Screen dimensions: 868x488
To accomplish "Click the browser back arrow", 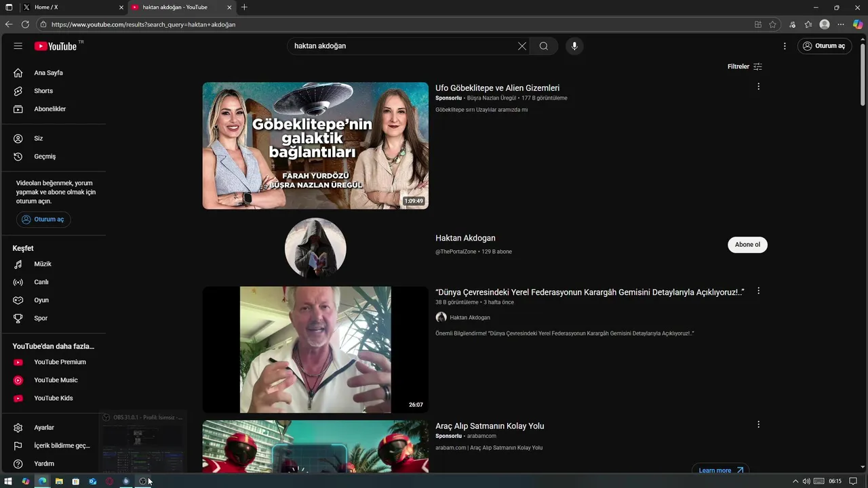I will [x=9, y=24].
